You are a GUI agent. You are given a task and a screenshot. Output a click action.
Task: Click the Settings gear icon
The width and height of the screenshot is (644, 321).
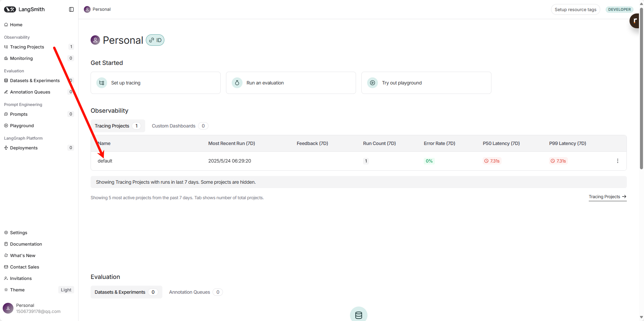click(6, 233)
